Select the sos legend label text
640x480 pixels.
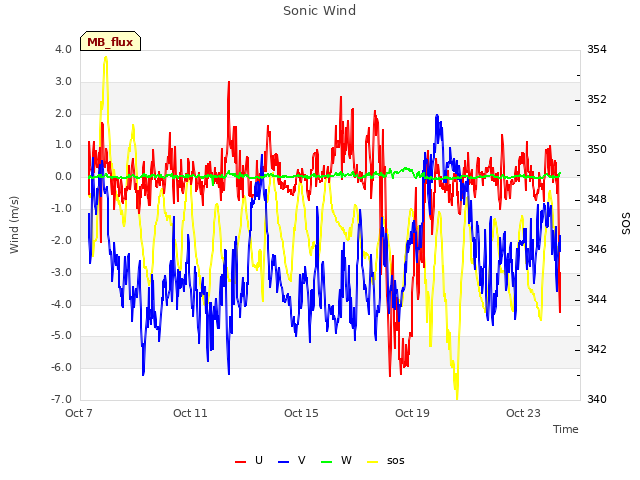pos(396,461)
